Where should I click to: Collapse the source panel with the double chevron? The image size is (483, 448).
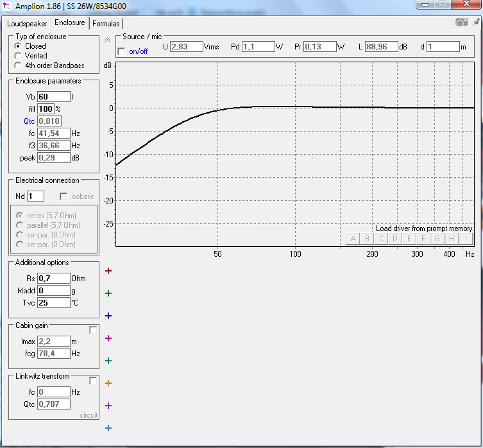pos(107,40)
